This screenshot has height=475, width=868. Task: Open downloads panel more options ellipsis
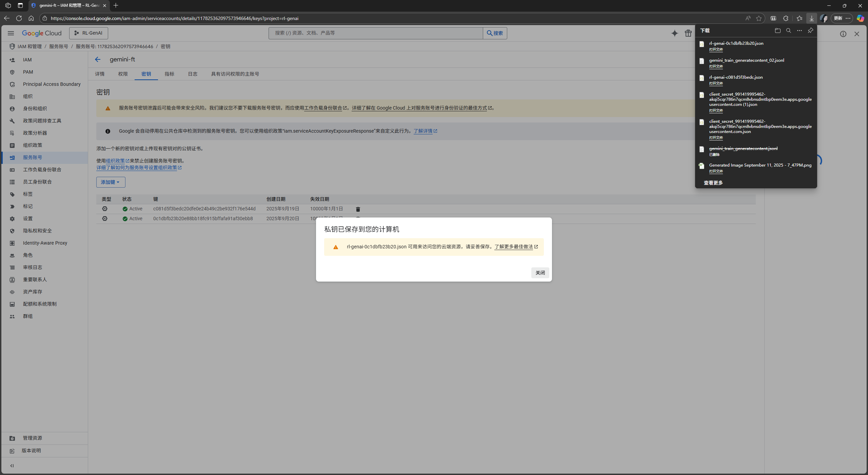799,31
